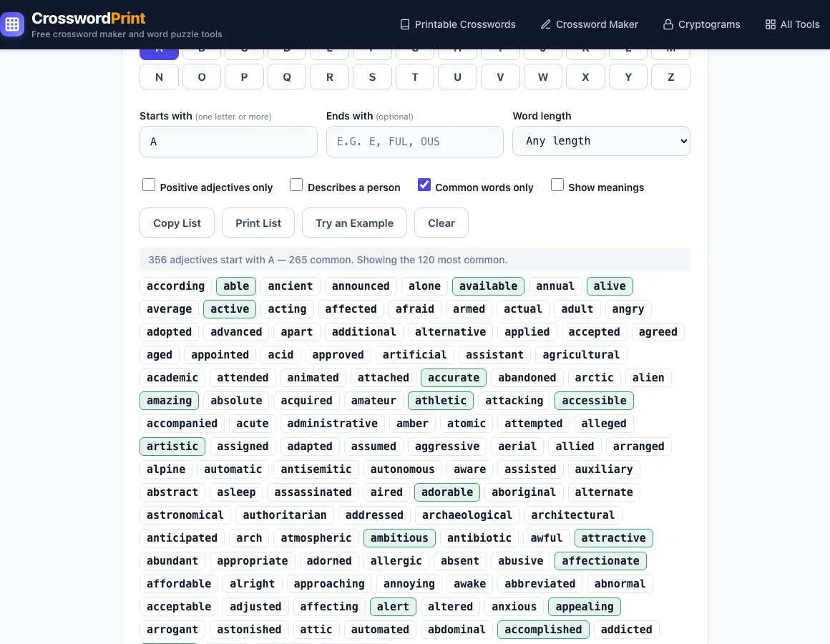Pick the letter S button

[x=372, y=77]
